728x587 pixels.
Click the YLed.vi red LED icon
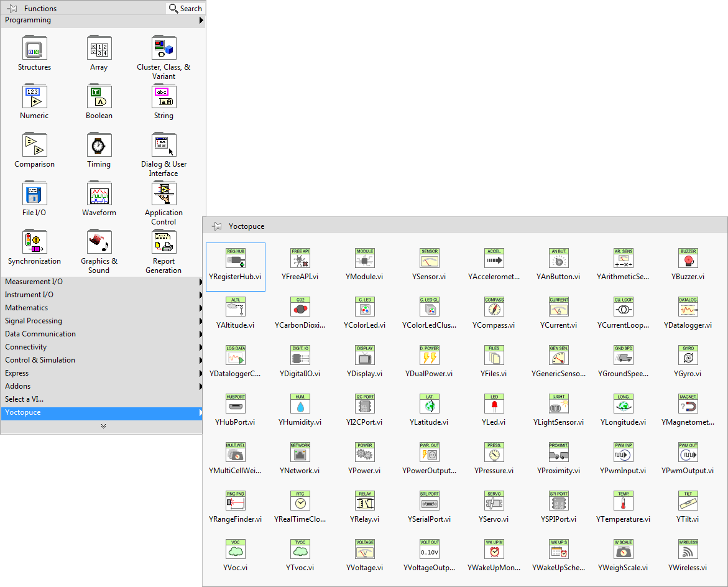click(494, 404)
